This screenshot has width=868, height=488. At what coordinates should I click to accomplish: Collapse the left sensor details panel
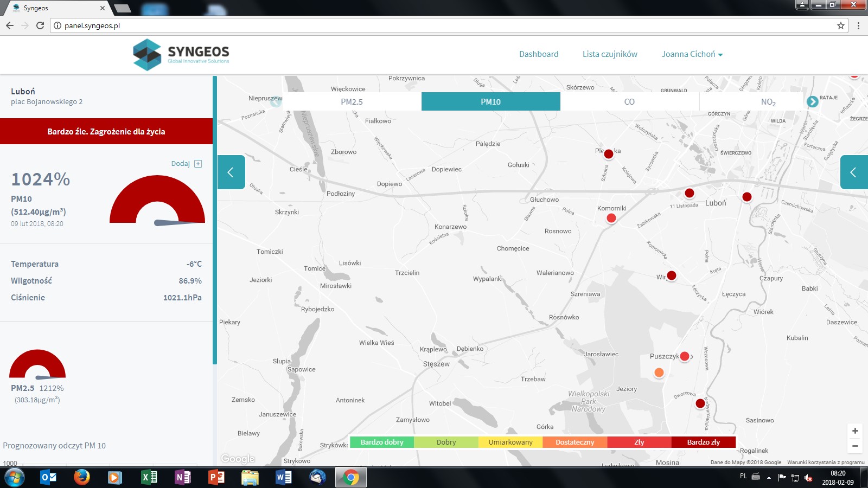tap(231, 172)
